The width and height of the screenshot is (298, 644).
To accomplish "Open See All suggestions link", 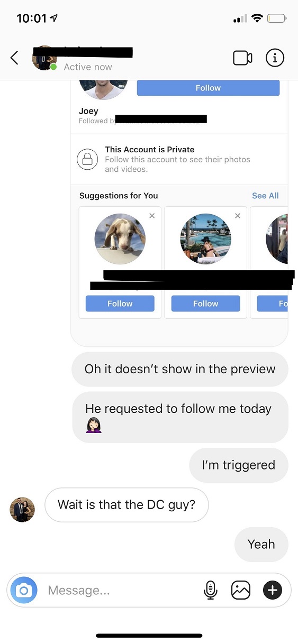I will (x=265, y=196).
